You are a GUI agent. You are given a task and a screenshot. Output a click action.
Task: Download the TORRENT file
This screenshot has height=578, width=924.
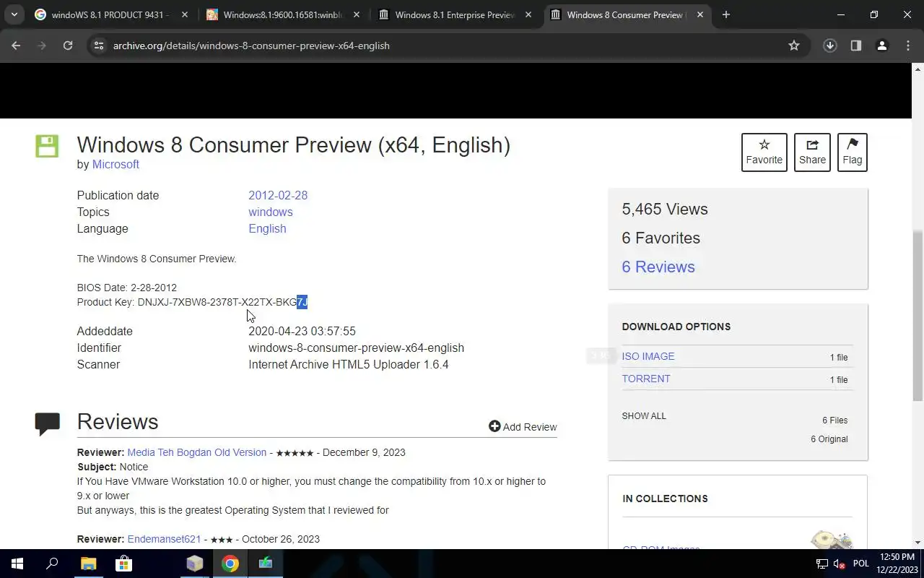(x=646, y=379)
